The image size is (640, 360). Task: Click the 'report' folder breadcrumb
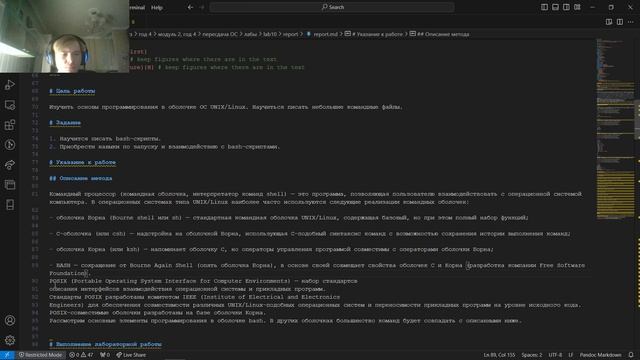(x=290, y=34)
